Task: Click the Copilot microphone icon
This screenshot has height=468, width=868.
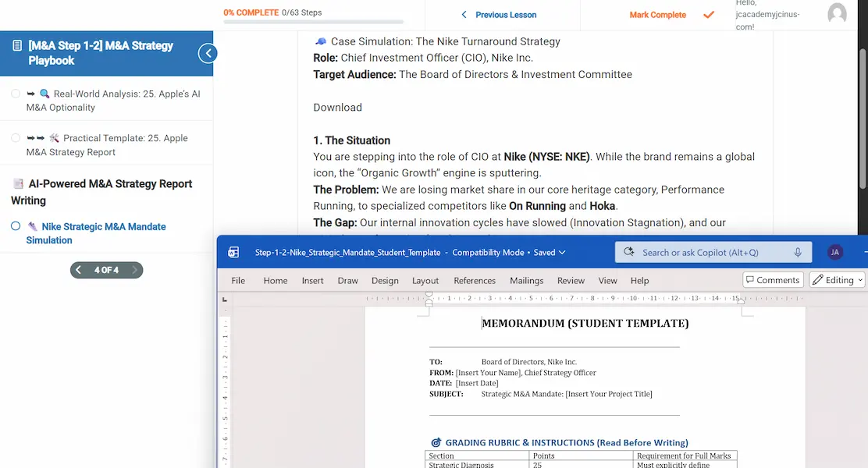Action: 796,252
